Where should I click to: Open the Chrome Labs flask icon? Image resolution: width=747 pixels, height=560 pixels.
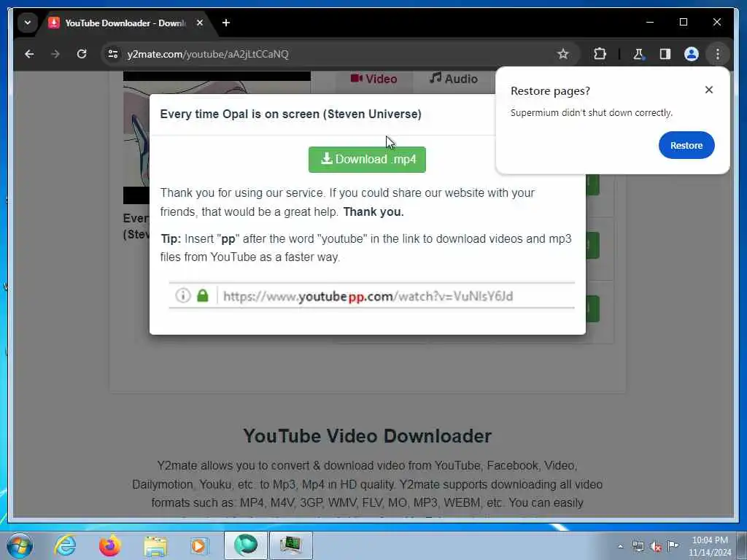(x=638, y=54)
